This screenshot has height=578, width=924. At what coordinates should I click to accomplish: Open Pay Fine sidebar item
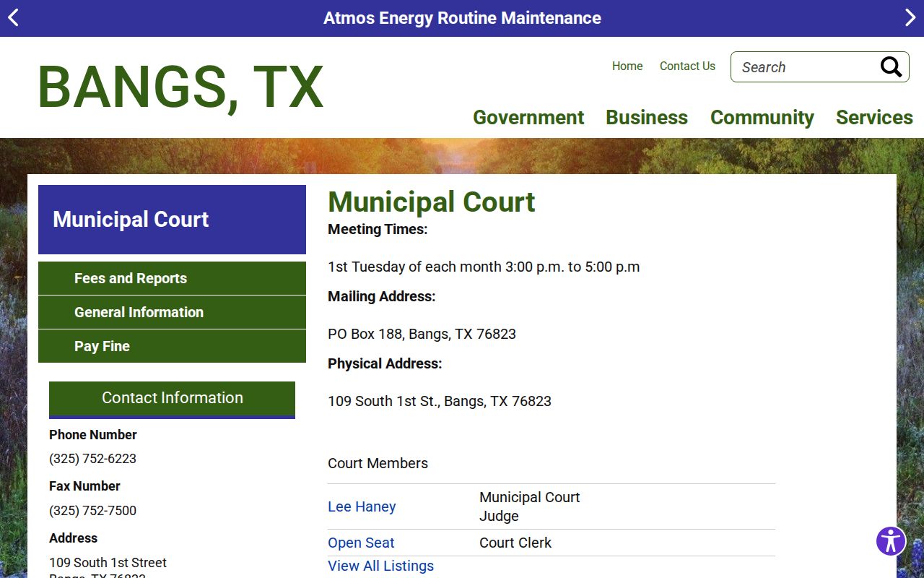tap(172, 346)
